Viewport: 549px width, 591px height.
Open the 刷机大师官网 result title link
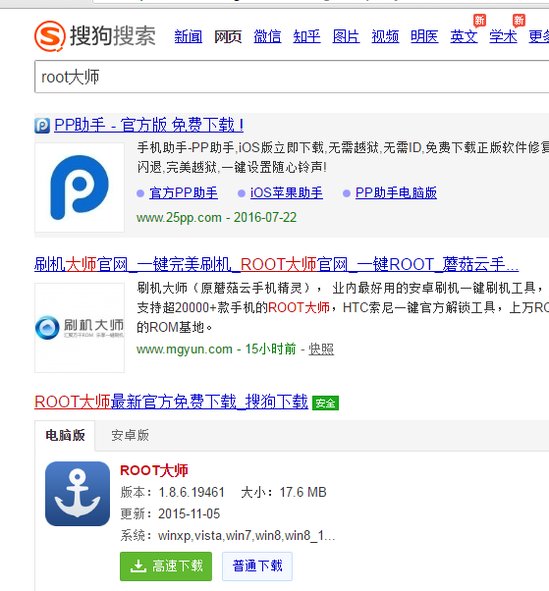point(276,264)
